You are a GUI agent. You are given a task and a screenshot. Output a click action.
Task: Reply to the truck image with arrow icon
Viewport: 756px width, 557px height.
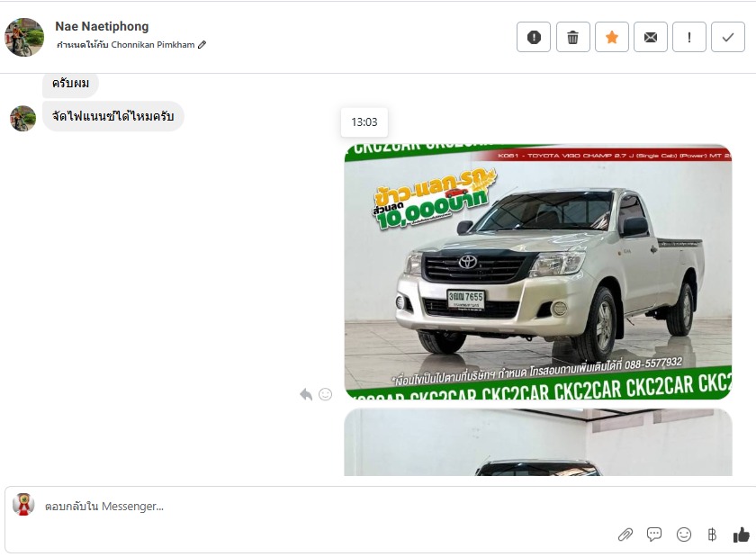(306, 394)
